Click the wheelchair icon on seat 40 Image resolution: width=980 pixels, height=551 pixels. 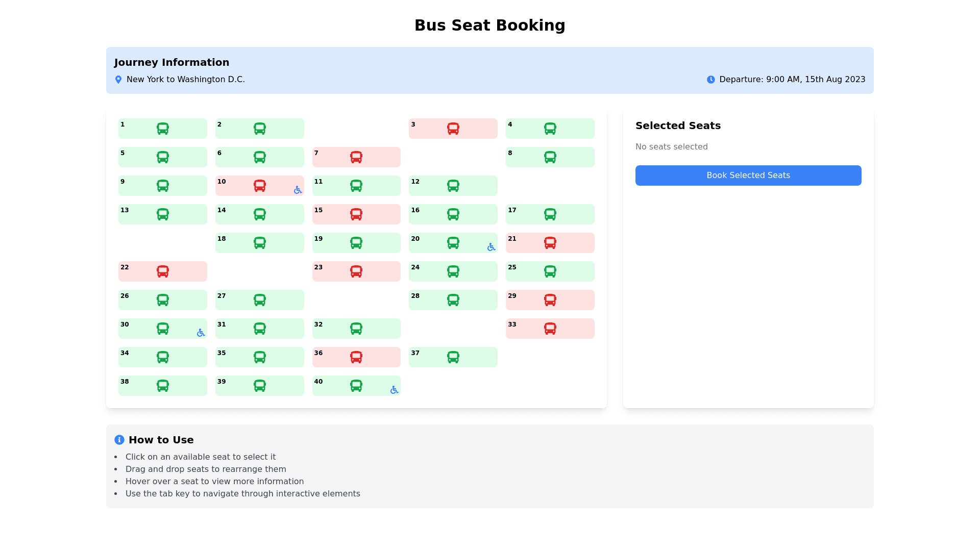(394, 390)
